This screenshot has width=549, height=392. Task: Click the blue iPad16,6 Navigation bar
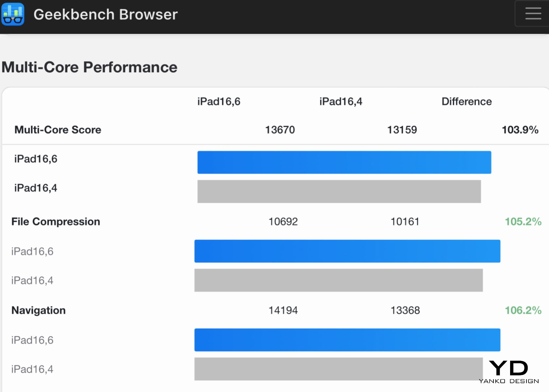tap(347, 340)
